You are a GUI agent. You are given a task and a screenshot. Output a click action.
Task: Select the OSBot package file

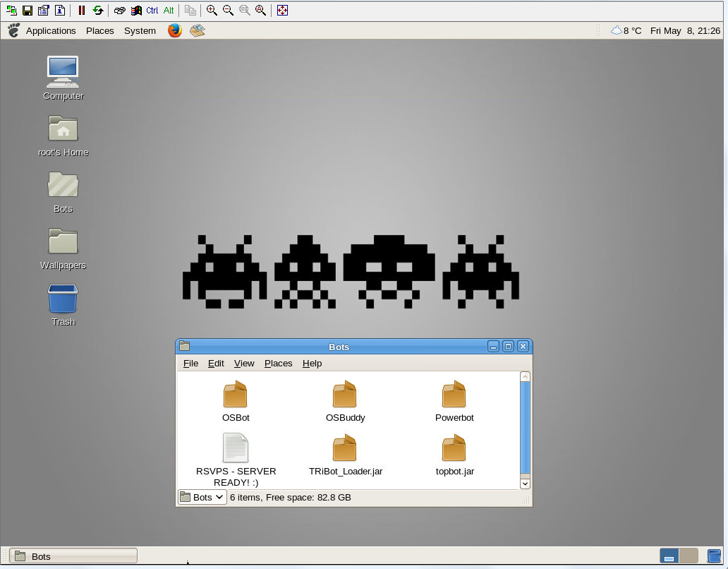coord(236,401)
